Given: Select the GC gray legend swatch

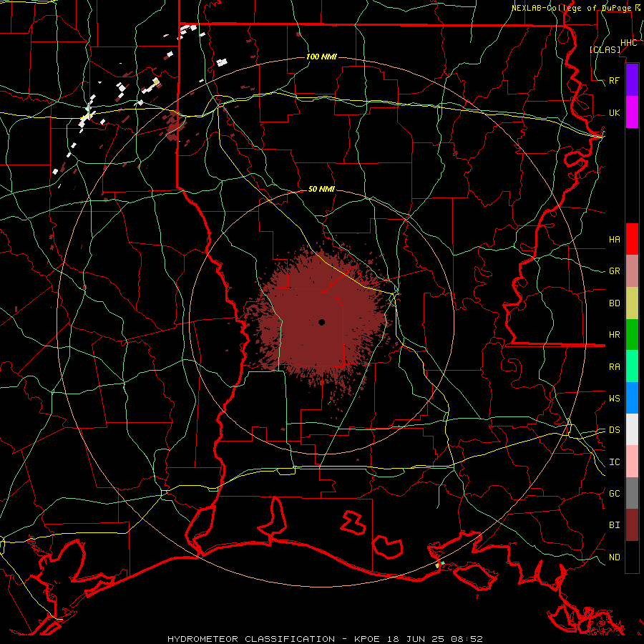Looking at the screenshot, I should (x=632, y=493).
